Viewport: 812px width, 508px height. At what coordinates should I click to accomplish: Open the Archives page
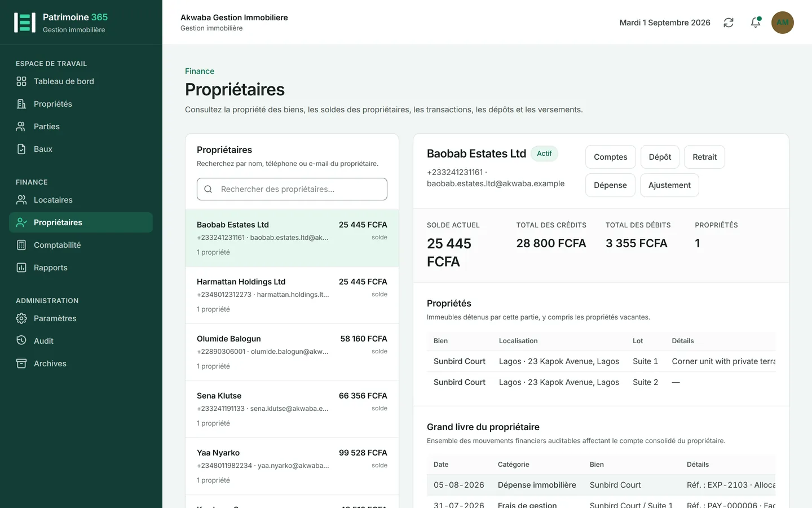[81, 364]
